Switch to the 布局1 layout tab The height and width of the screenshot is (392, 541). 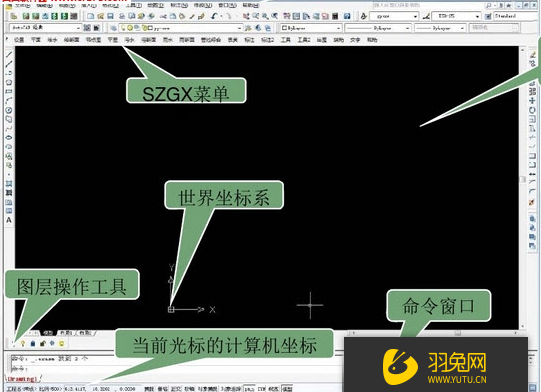[66, 333]
